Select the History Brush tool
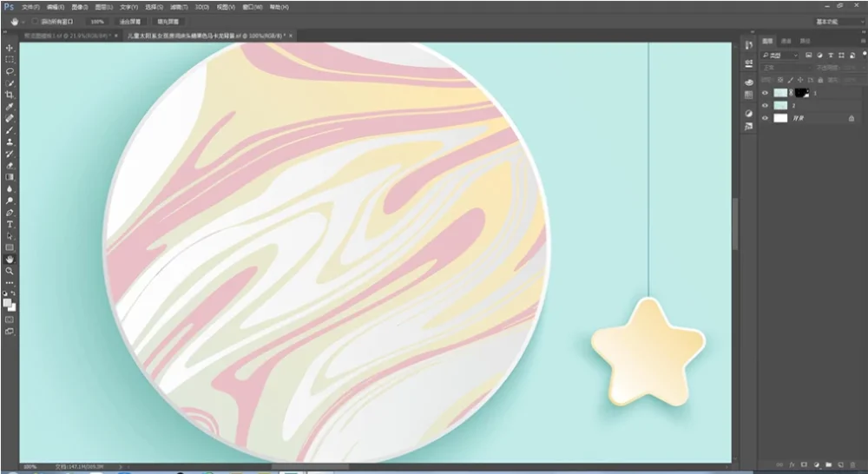868x474 pixels. coord(10,154)
